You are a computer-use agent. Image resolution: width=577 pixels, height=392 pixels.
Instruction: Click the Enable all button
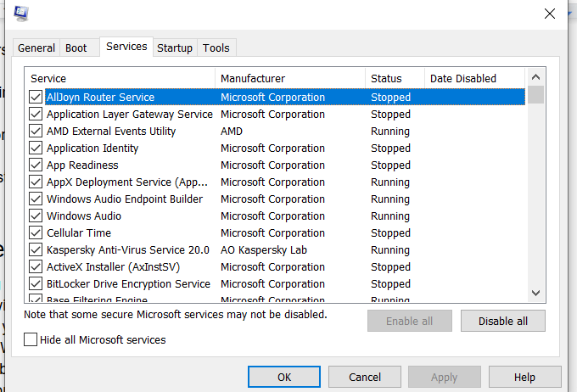point(410,321)
